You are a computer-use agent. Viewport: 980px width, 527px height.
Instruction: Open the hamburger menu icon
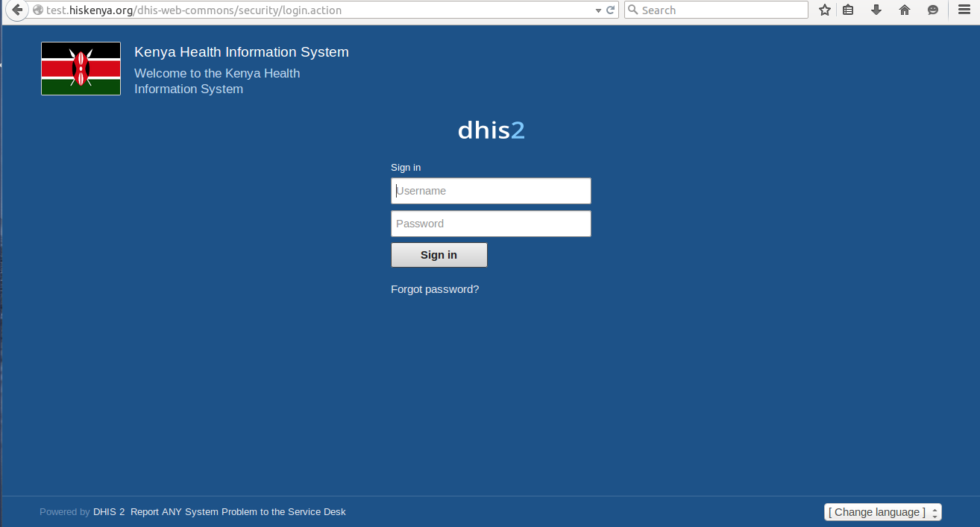point(964,10)
